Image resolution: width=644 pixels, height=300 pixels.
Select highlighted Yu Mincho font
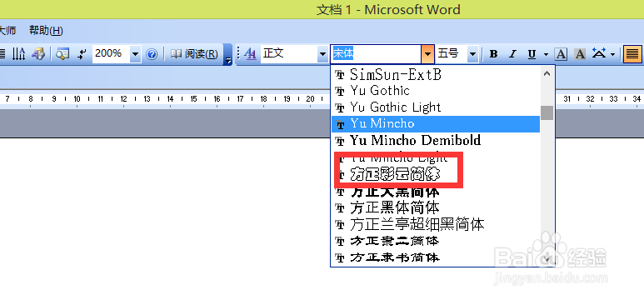click(x=436, y=123)
